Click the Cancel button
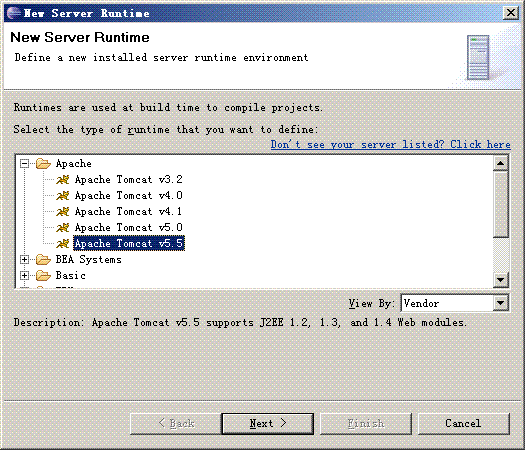This screenshot has width=525, height=450. 463,424
